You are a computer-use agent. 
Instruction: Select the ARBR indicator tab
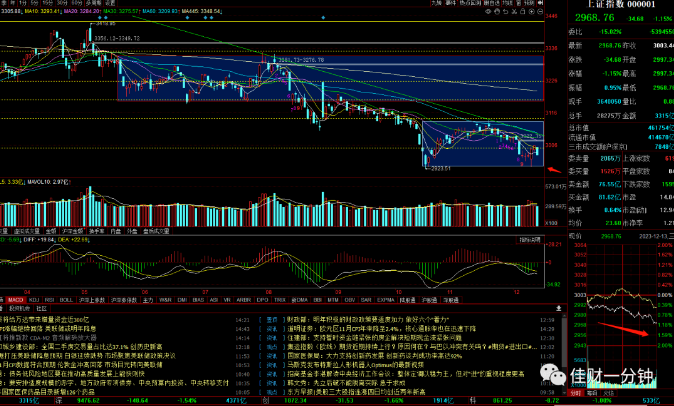pyautogui.click(x=244, y=300)
